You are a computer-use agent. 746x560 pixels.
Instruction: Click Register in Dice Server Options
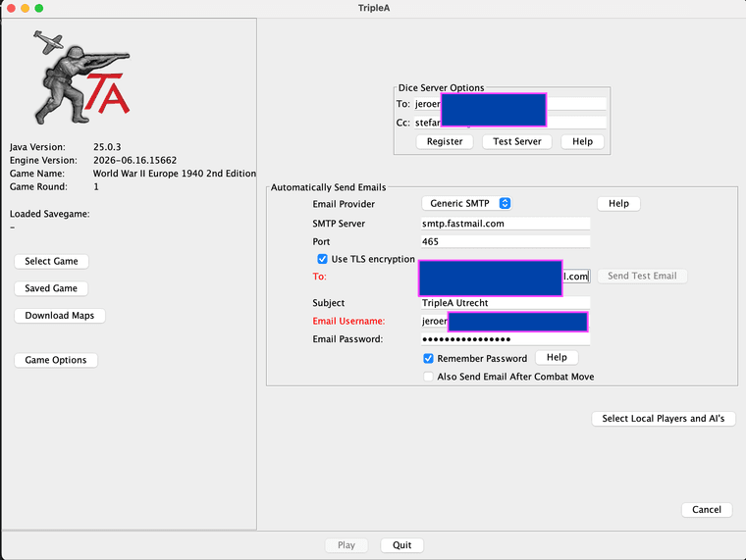coord(445,141)
